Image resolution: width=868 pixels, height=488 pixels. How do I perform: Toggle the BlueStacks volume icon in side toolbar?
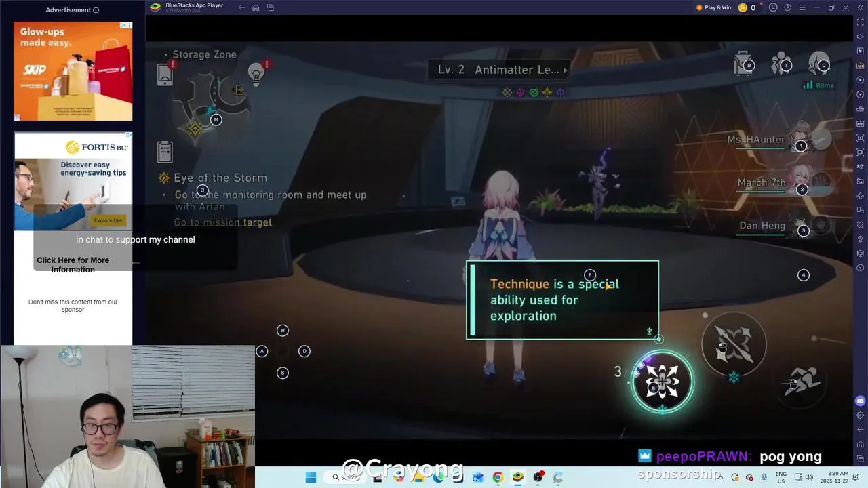coord(861,37)
